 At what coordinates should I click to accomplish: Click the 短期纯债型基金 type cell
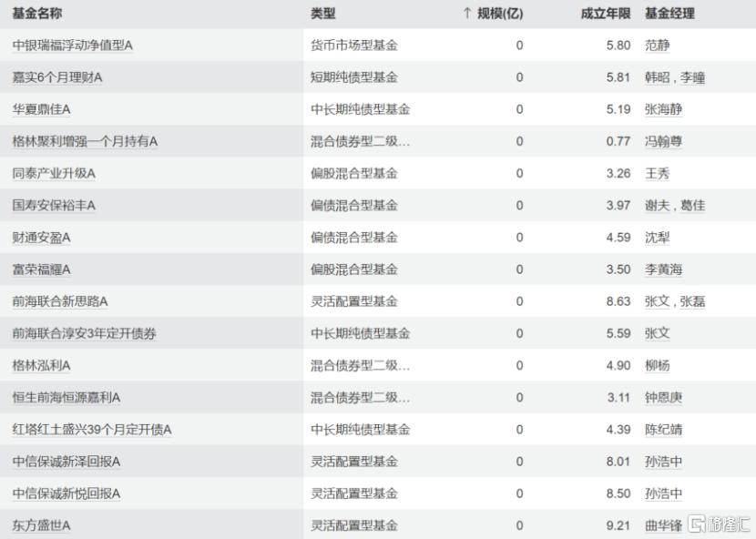(354, 77)
